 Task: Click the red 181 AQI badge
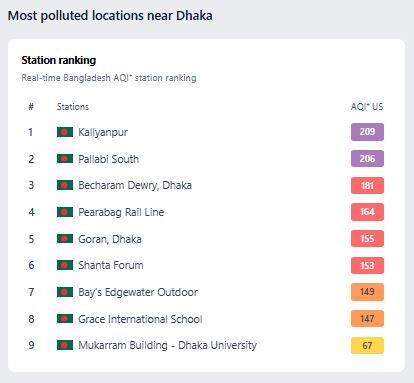367,185
